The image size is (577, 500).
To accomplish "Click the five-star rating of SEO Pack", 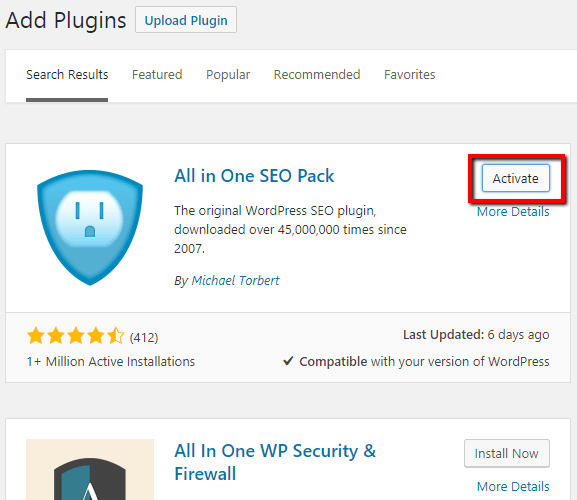I will point(75,336).
